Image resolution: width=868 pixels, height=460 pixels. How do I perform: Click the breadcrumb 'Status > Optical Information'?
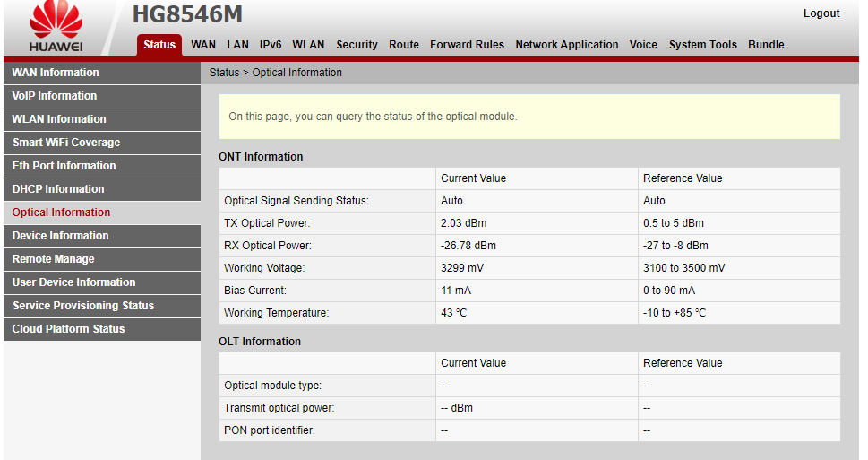(x=275, y=73)
